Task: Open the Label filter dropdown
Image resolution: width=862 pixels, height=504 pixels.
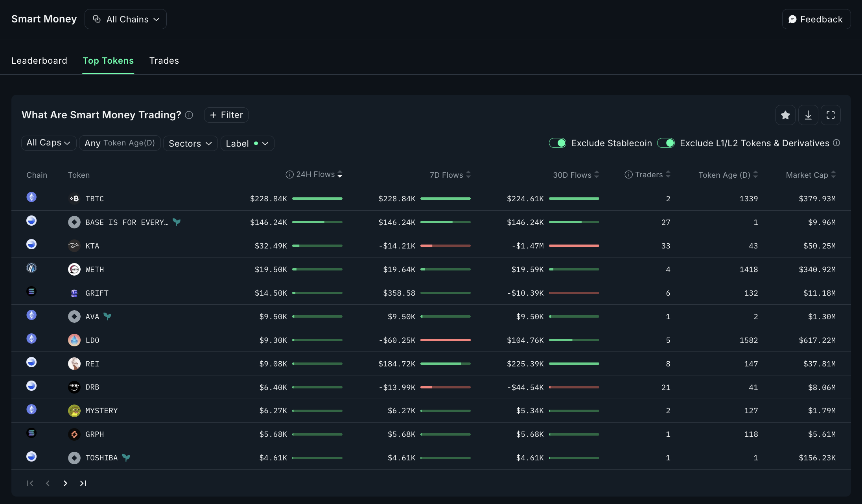Action: 247,143
